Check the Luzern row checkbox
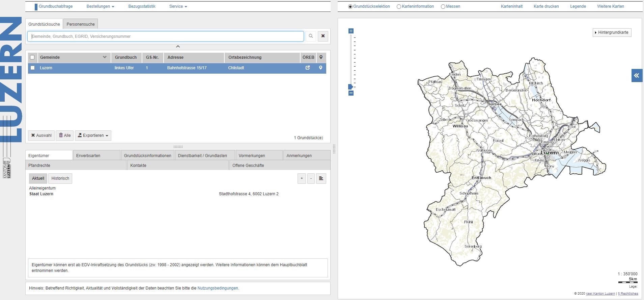Screen dimensions: 644x300 coord(33,68)
